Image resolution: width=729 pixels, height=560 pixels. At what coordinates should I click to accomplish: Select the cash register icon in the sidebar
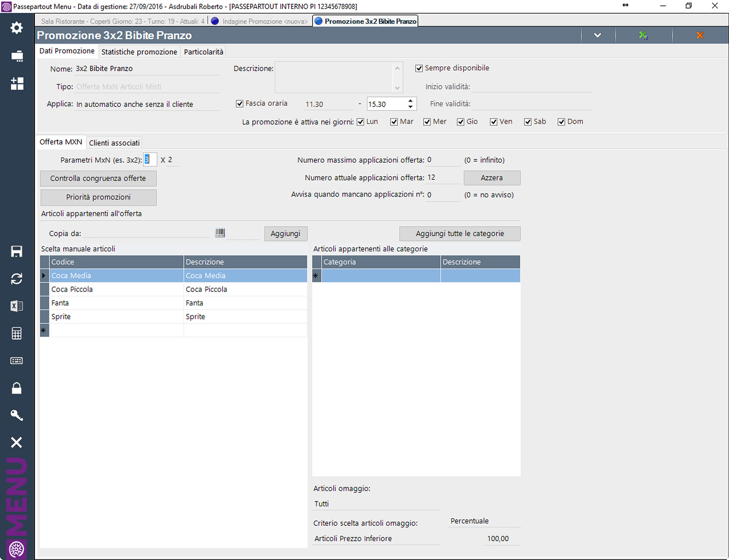coord(16,56)
